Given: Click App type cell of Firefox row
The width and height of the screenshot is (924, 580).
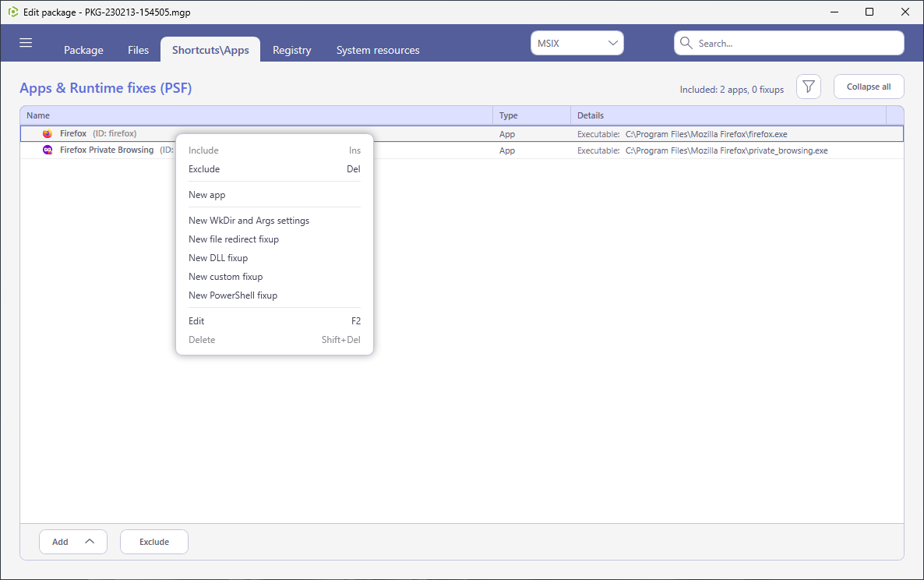Looking at the screenshot, I should pos(506,134).
